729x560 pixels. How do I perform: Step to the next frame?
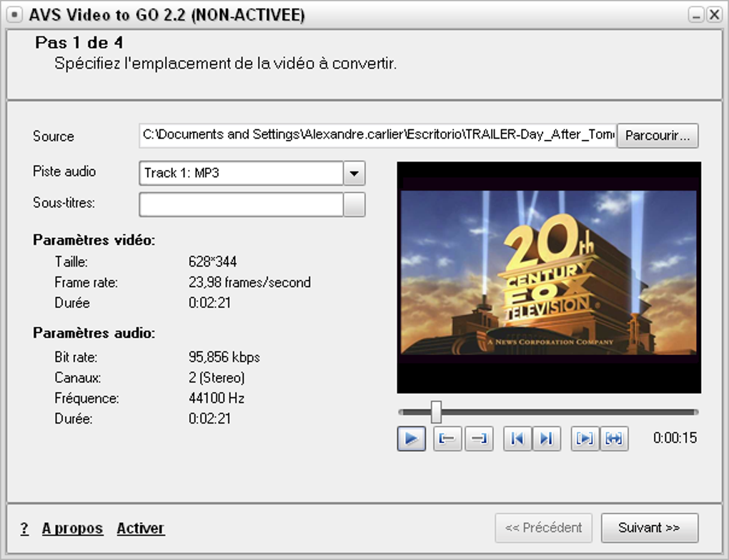point(547,439)
